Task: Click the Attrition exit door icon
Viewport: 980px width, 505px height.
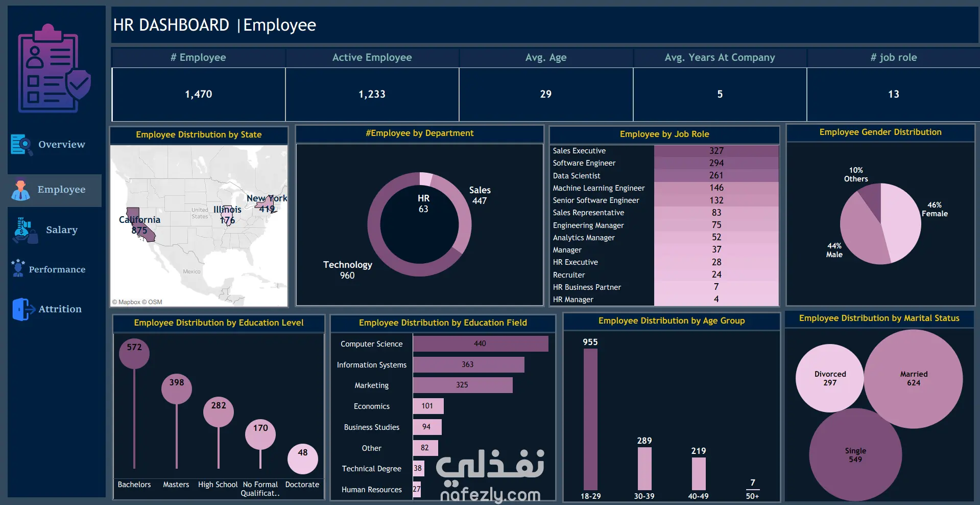Action: [x=23, y=309]
